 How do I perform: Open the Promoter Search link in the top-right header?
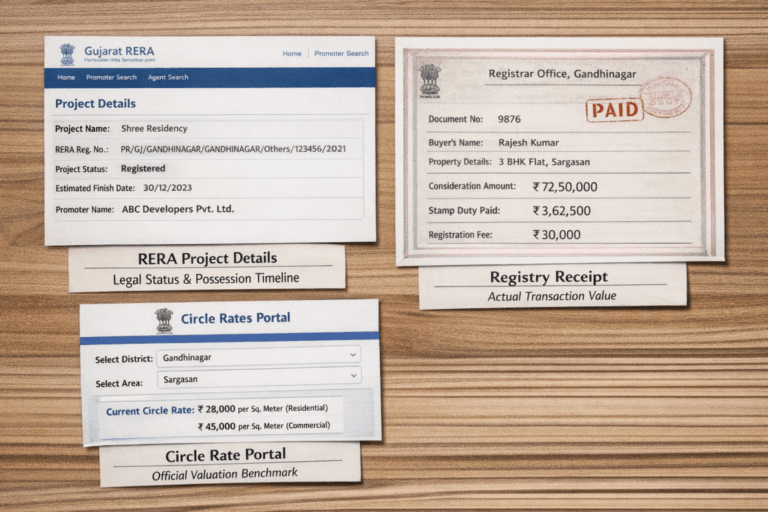tap(342, 53)
